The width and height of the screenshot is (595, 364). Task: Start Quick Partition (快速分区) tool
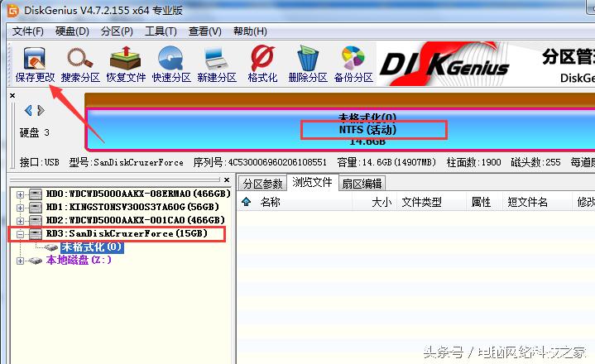pos(171,65)
